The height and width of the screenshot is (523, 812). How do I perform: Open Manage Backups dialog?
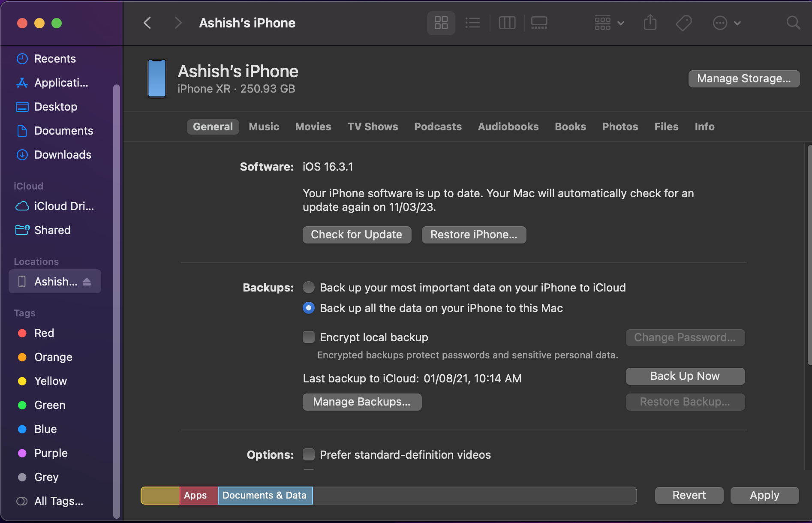pos(362,402)
